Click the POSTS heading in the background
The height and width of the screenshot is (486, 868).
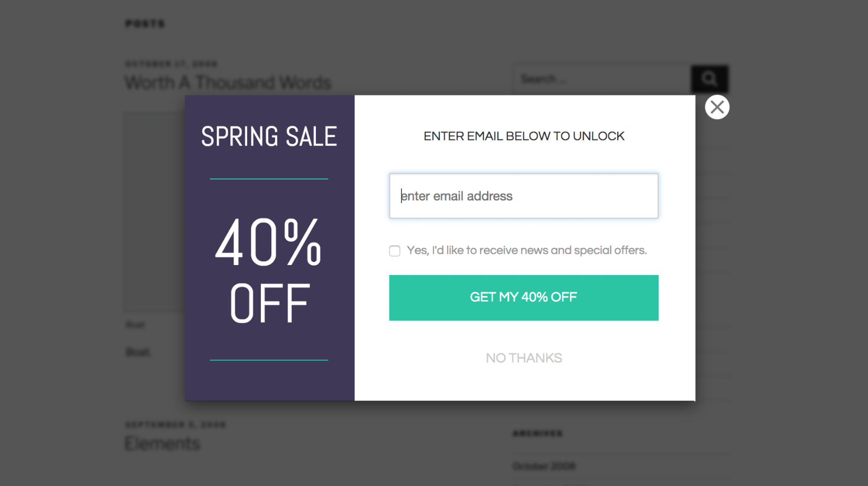pyautogui.click(x=145, y=24)
